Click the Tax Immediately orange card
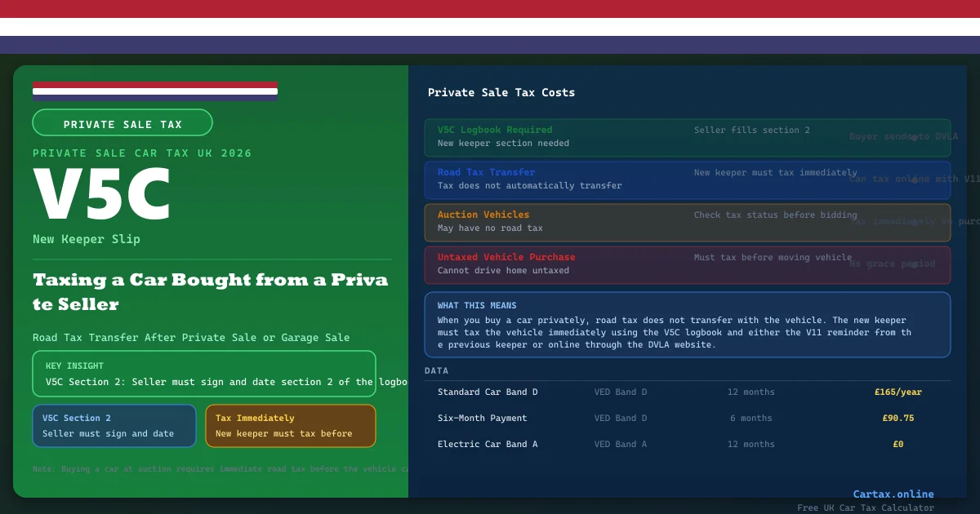This screenshot has height=514, width=980. click(x=290, y=426)
